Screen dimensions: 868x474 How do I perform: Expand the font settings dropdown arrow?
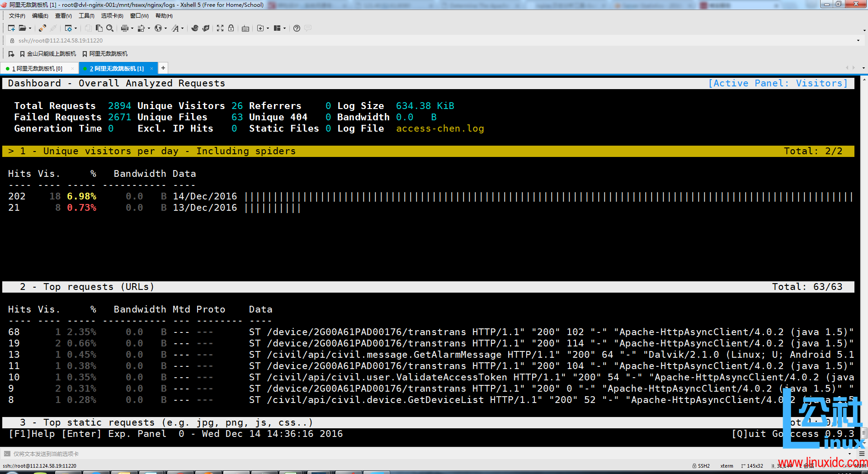pos(182,28)
